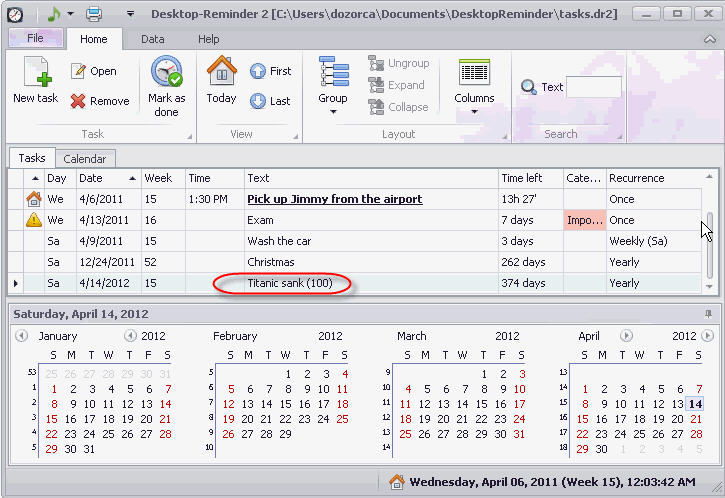Click the printer icon in quick toolbar
The image size is (725, 498).
(94, 14)
